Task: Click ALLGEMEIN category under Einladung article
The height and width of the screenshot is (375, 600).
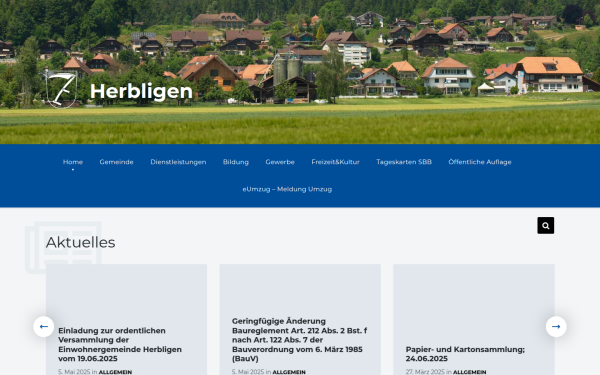Action: point(115,372)
